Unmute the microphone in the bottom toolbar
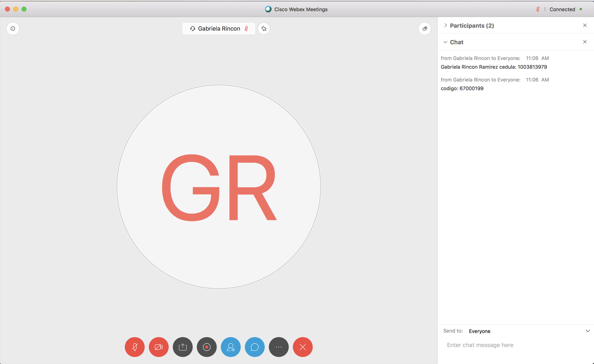Viewport: 594px width, 364px height. [x=135, y=347]
